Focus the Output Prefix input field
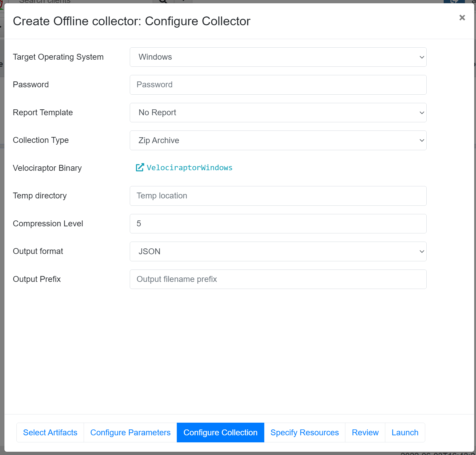 [278, 279]
